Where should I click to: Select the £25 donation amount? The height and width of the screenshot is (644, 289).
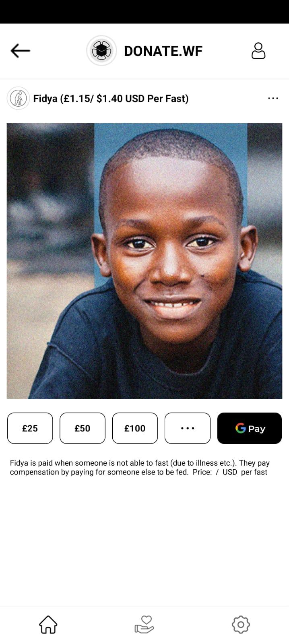[x=30, y=428]
